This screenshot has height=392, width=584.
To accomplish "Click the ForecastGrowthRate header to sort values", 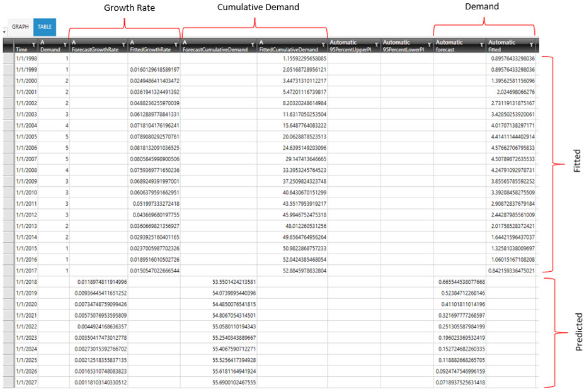I will (94, 49).
